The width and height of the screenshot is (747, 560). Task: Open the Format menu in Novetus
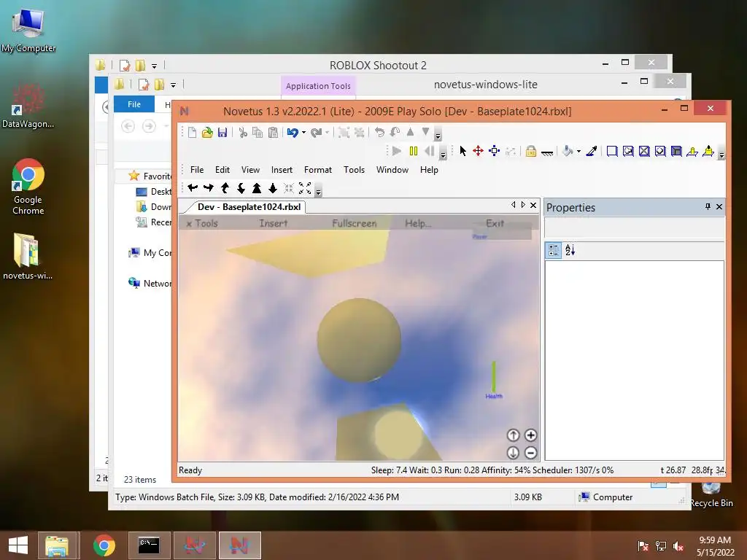[318, 169]
